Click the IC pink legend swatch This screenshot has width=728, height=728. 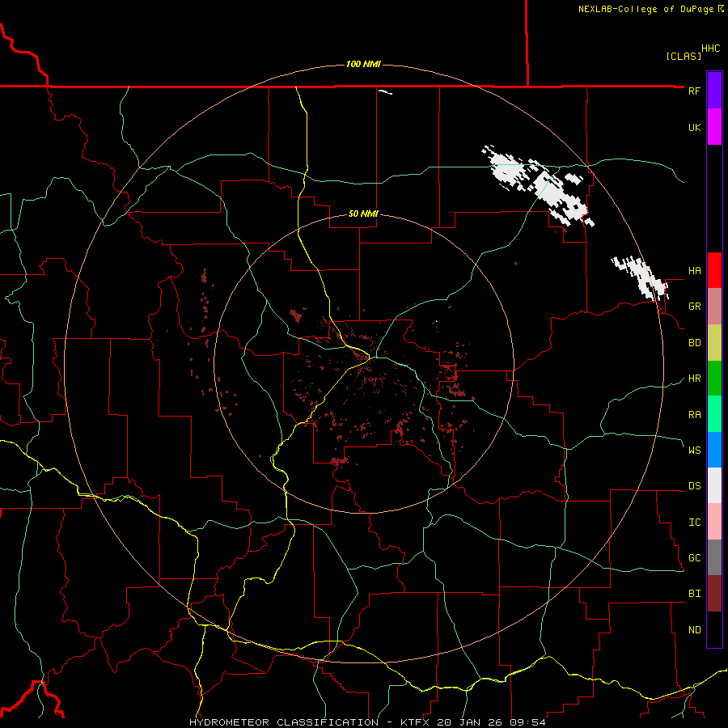point(714,522)
